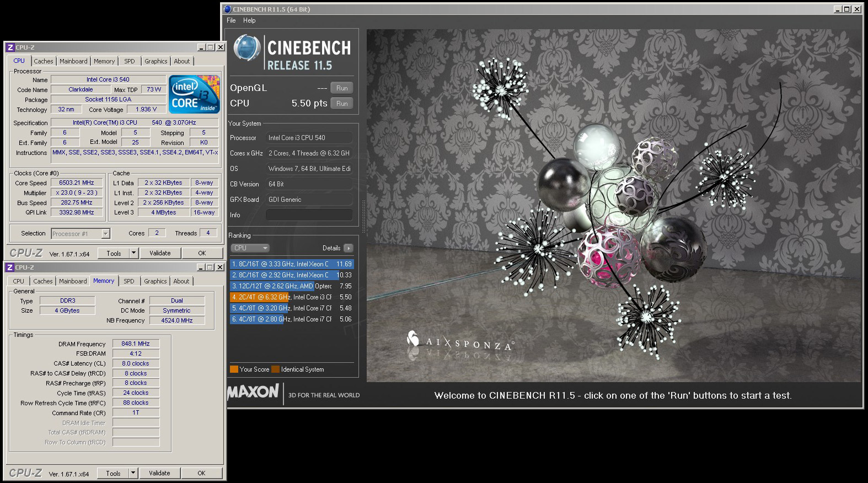Click the FSB:DRAM value 4:12
The image size is (868, 483).
click(x=136, y=354)
